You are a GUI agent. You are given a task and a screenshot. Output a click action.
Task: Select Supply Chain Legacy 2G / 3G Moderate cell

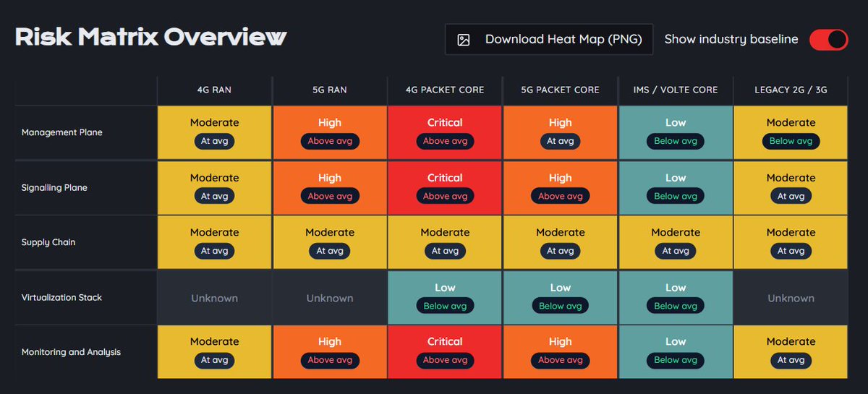(x=791, y=242)
